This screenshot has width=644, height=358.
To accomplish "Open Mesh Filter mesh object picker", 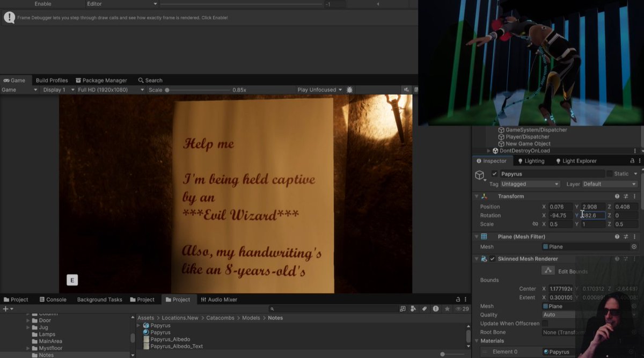I will coord(634,247).
